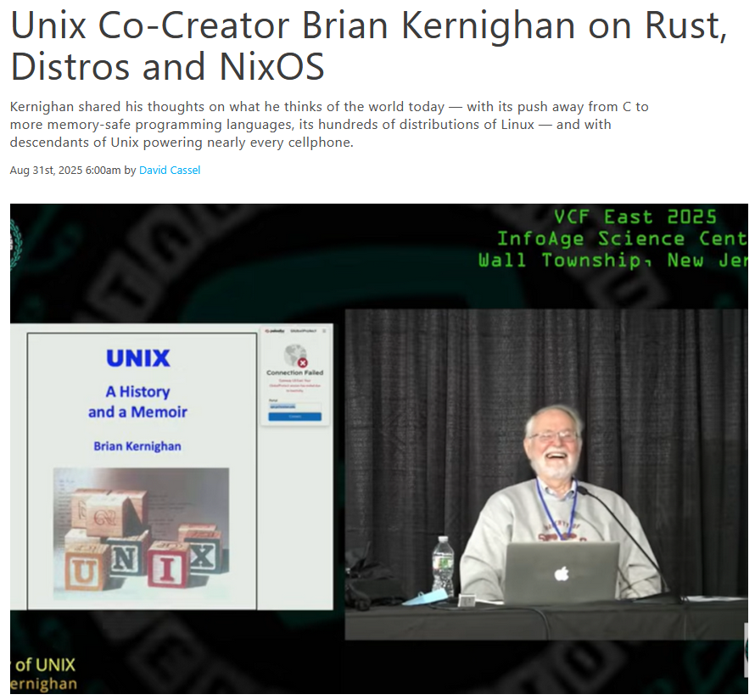Open author link David Cassel
Screen dimensions: 755x700
pos(170,170)
